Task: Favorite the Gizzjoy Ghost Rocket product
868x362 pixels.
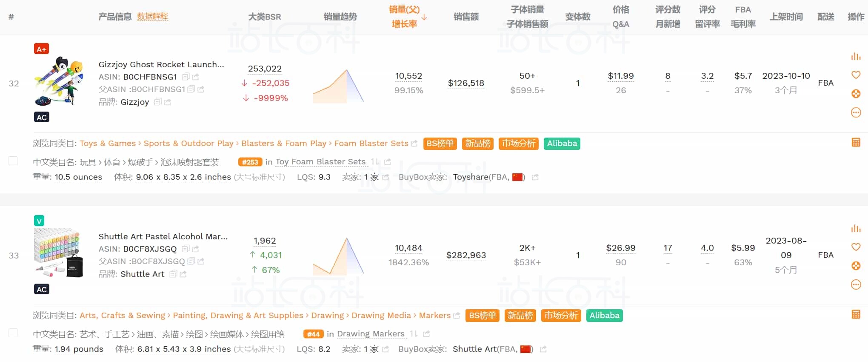Action: (x=856, y=75)
